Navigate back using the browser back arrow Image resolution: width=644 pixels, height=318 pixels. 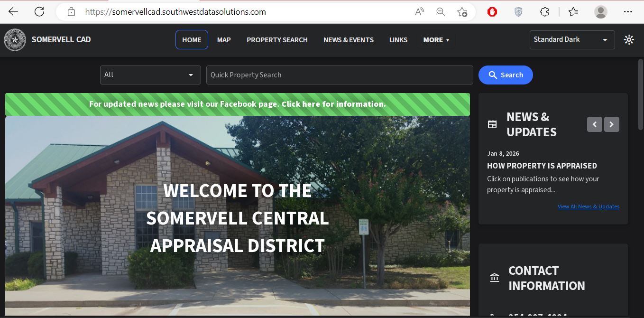click(13, 12)
